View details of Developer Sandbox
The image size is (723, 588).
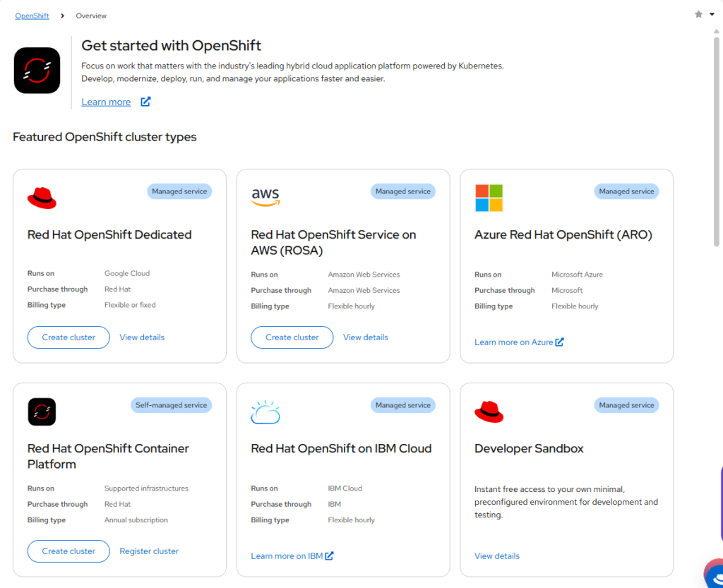click(x=497, y=556)
